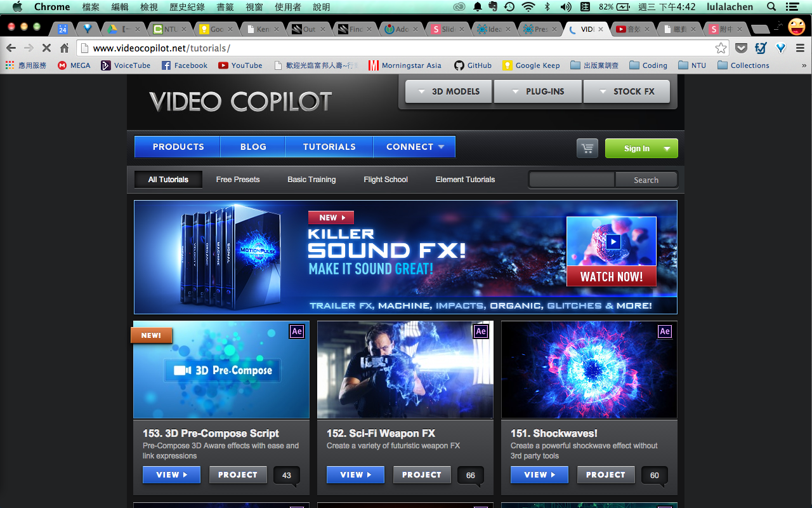Open the Morningstar Asia bookmark
This screenshot has width=812, height=508.
coord(404,65)
